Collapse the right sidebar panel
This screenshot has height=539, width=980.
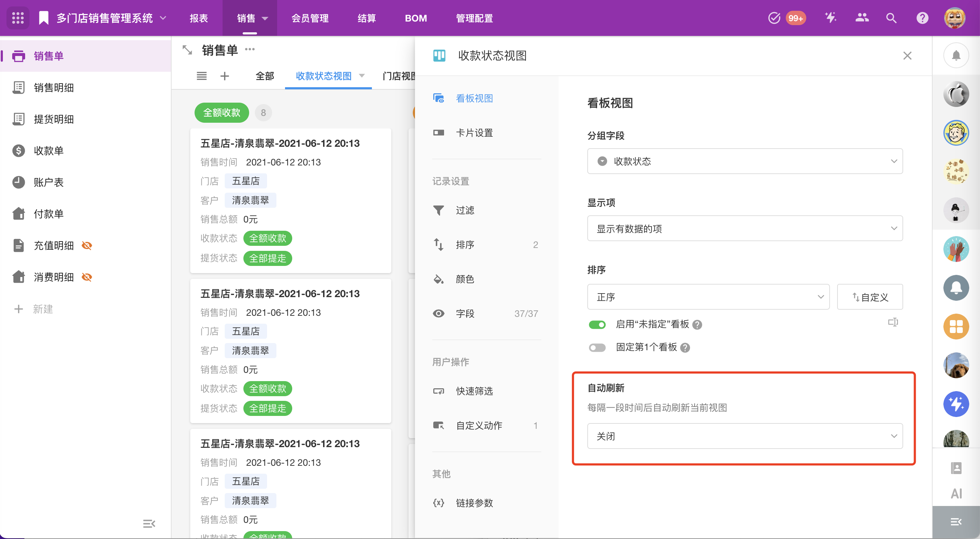(956, 522)
